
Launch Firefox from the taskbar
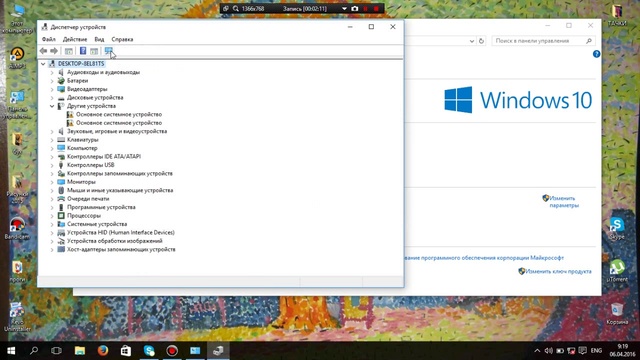tap(103, 351)
